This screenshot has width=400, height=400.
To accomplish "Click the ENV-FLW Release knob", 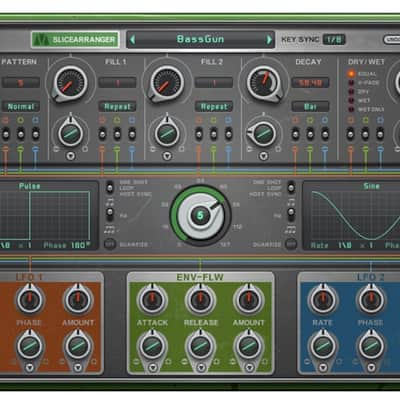I will [x=200, y=299].
